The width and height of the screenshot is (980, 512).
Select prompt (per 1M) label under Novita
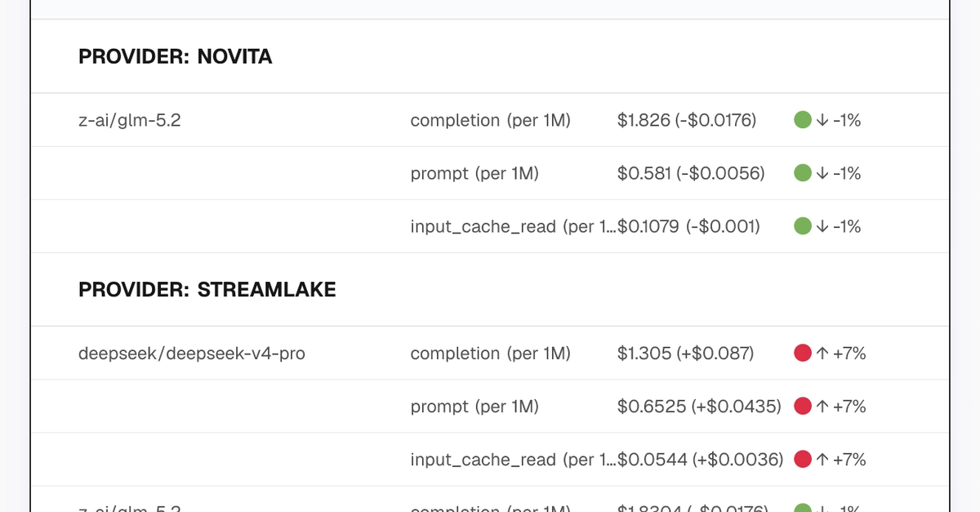point(474,173)
